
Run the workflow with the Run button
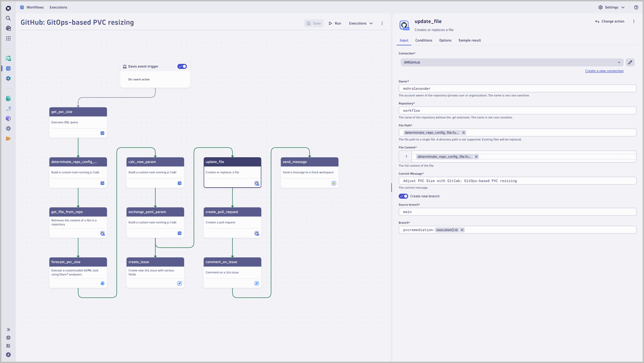click(x=335, y=23)
